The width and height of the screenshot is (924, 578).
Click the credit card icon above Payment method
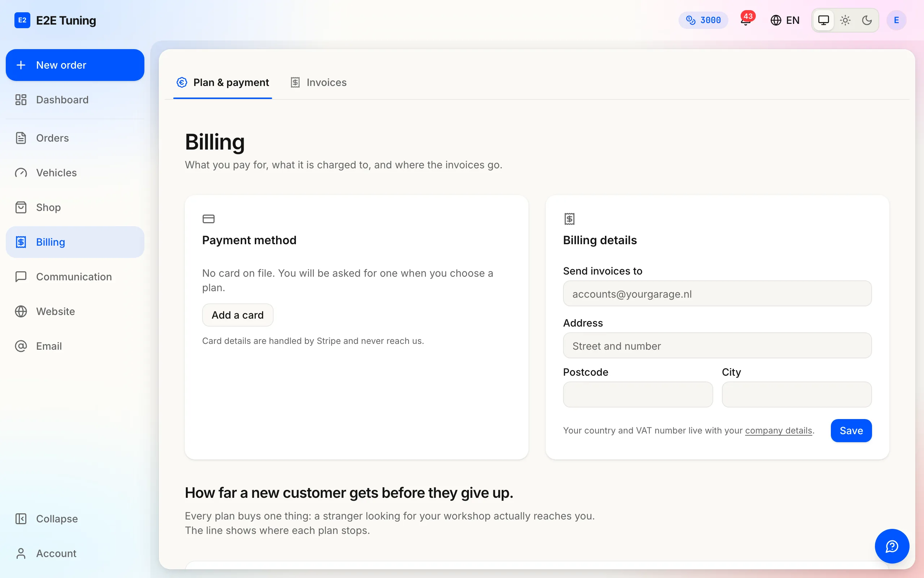click(209, 219)
